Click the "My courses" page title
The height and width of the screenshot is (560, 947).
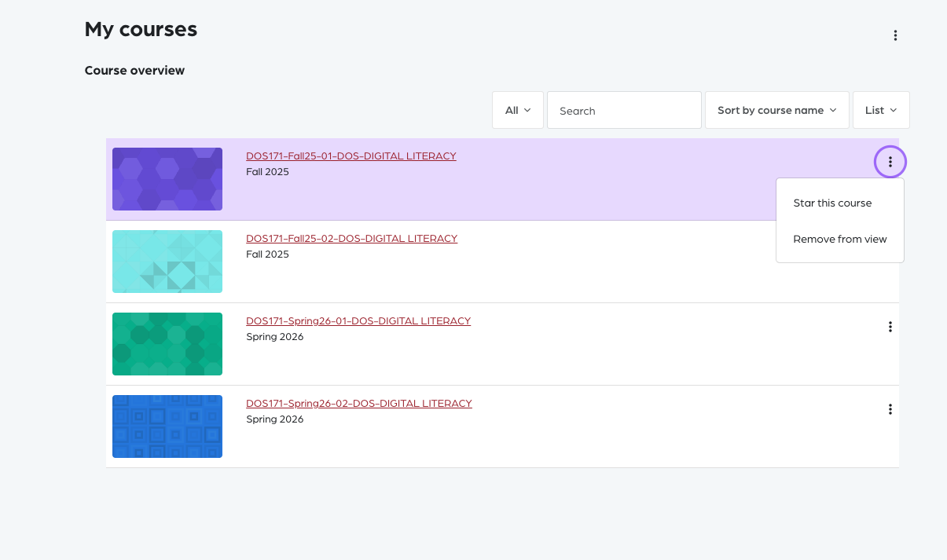141,30
